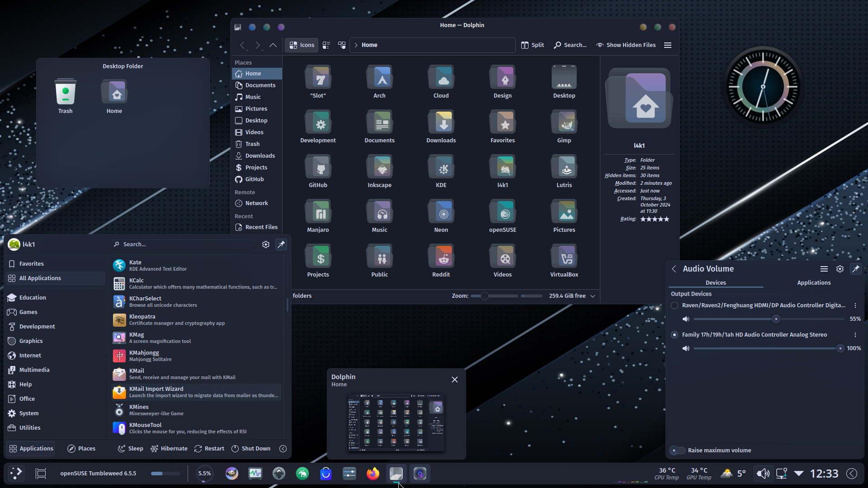Click the Shut Down button
868x488 pixels.
coord(251,449)
